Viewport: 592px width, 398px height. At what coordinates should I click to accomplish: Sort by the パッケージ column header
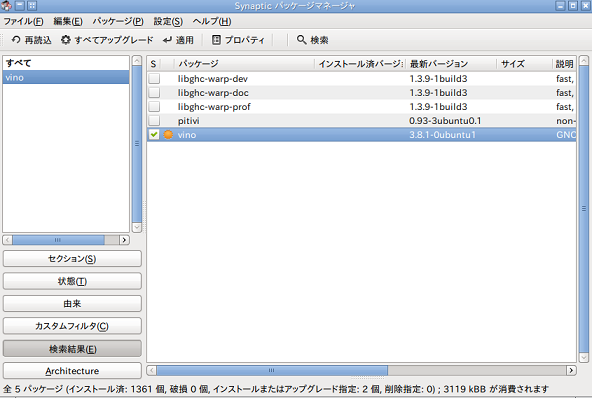pyautogui.click(x=244, y=64)
